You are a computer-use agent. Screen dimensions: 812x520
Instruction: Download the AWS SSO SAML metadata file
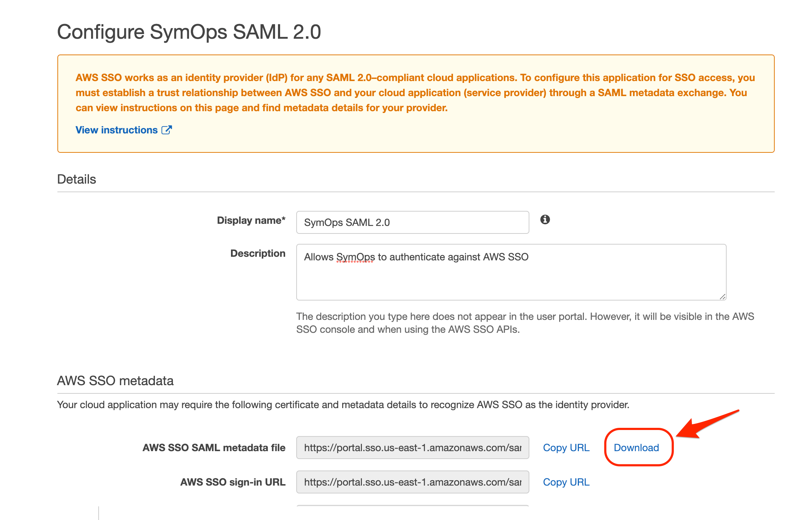pos(636,448)
